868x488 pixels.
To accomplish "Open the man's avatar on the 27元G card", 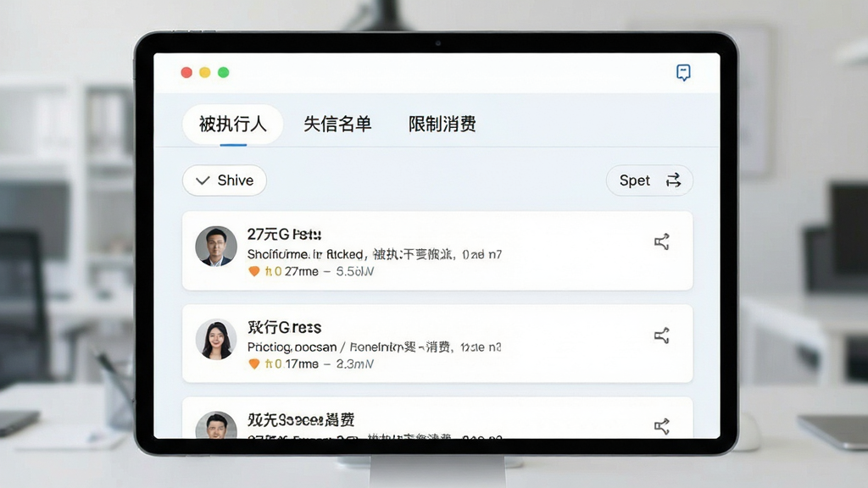I will pyautogui.click(x=216, y=247).
